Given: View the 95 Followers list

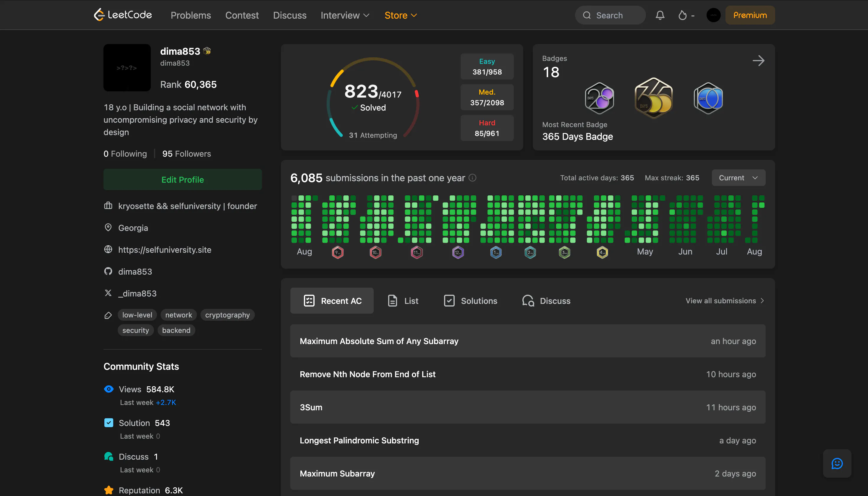Looking at the screenshot, I should point(186,154).
